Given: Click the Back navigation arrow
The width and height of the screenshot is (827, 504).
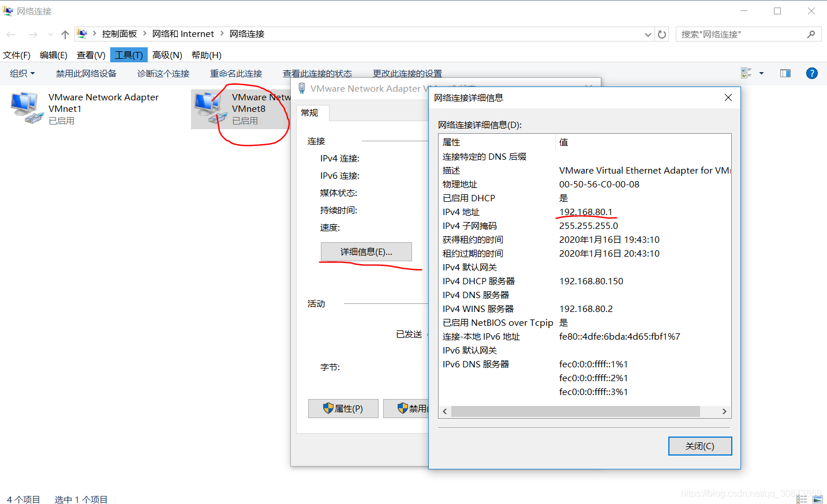Looking at the screenshot, I should coord(11,35).
